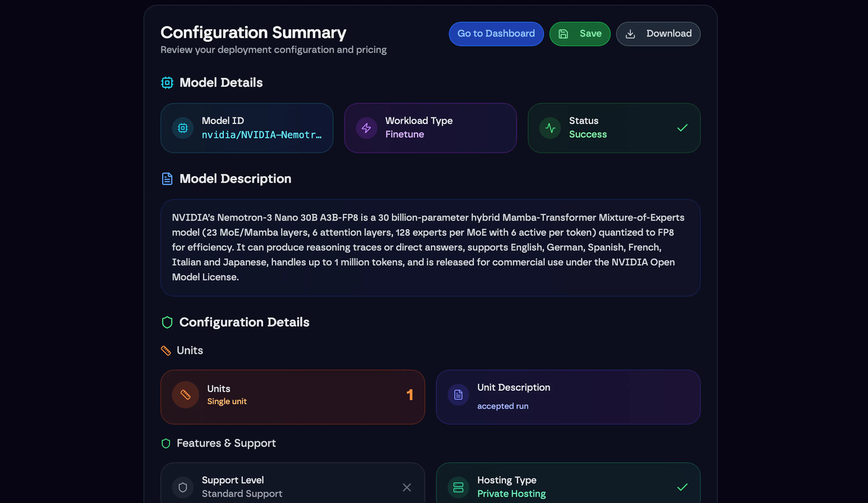868x503 pixels.
Task: Click the Model Description heading text
Action: tap(235, 179)
